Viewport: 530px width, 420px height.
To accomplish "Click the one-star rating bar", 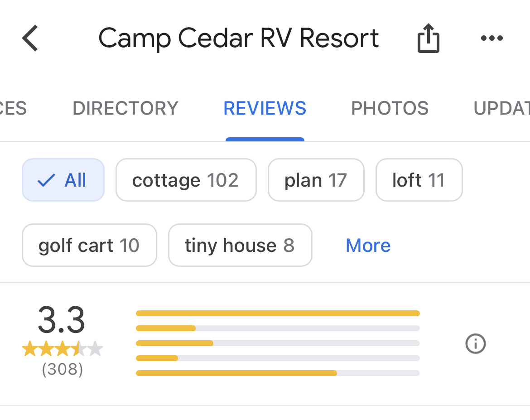I will click(x=278, y=373).
